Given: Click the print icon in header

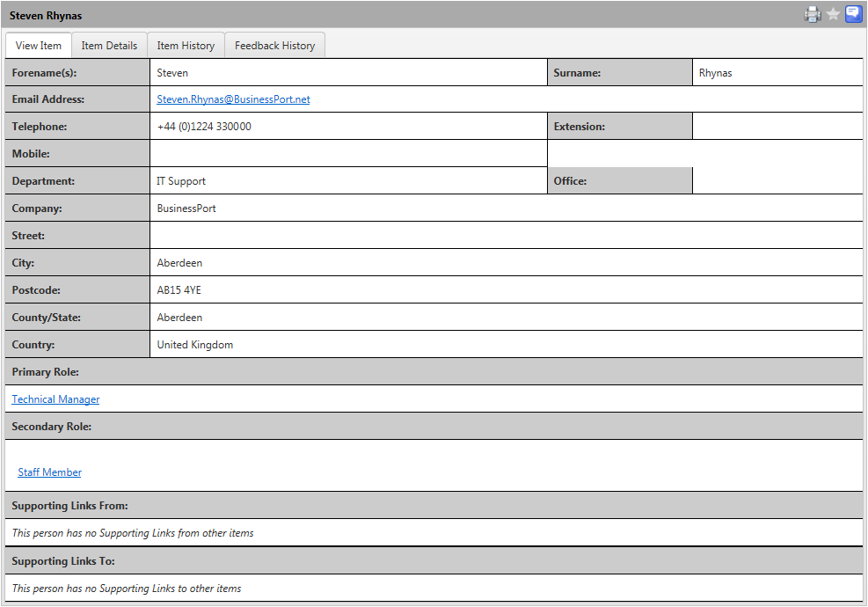Looking at the screenshot, I should tap(812, 14).
